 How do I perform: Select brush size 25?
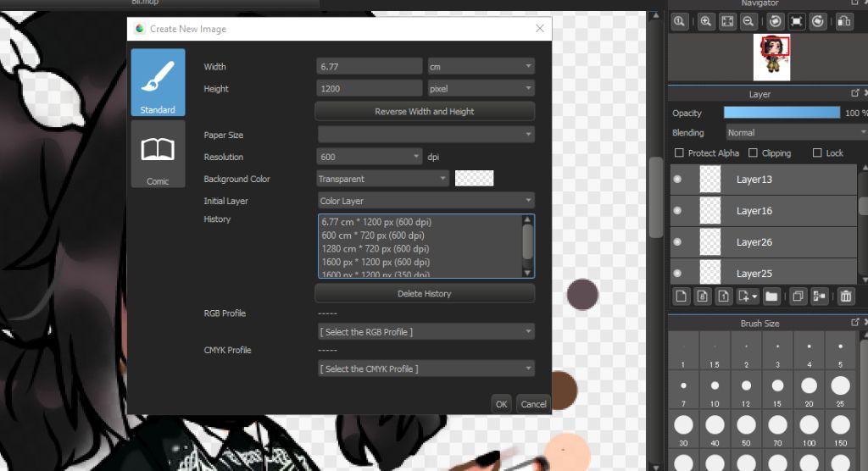click(840, 391)
